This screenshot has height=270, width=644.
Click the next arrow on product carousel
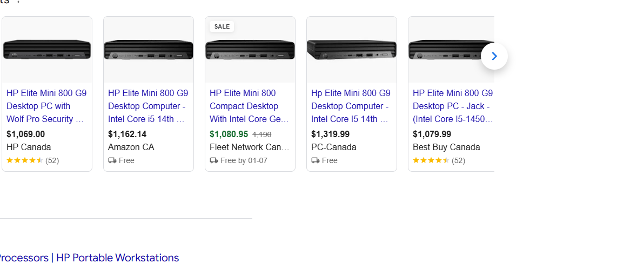tap(494, 56)
